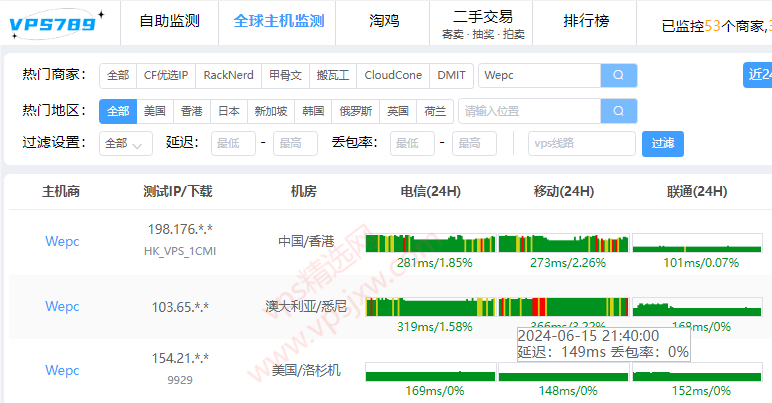Select the 搬瓦工 merchant filter

point(333,75)
